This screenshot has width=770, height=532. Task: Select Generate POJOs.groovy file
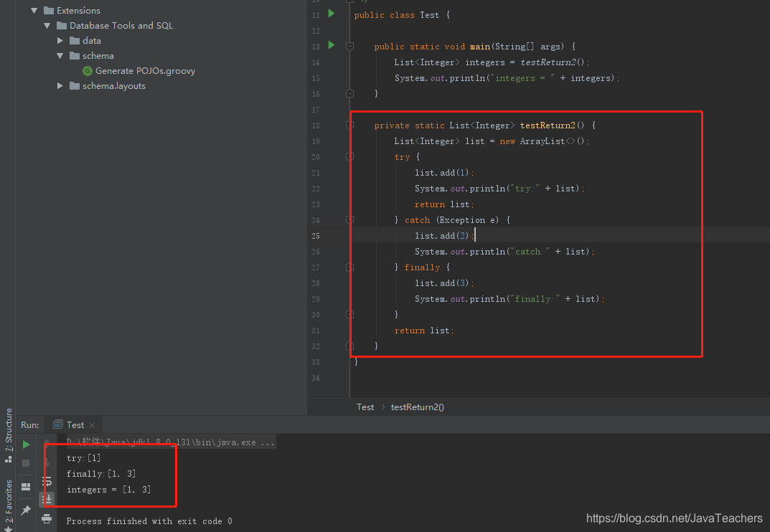pyautogui.click(x=145, y=71)
